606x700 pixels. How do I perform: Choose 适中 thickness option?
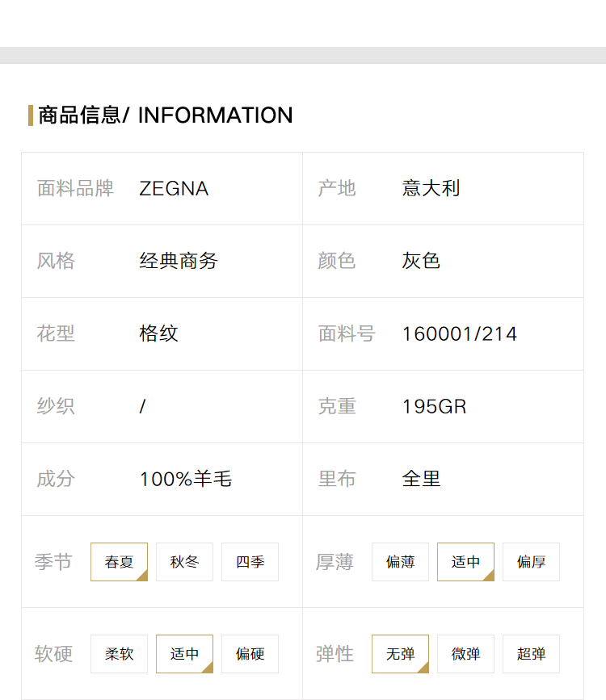(x=465, y=562)
